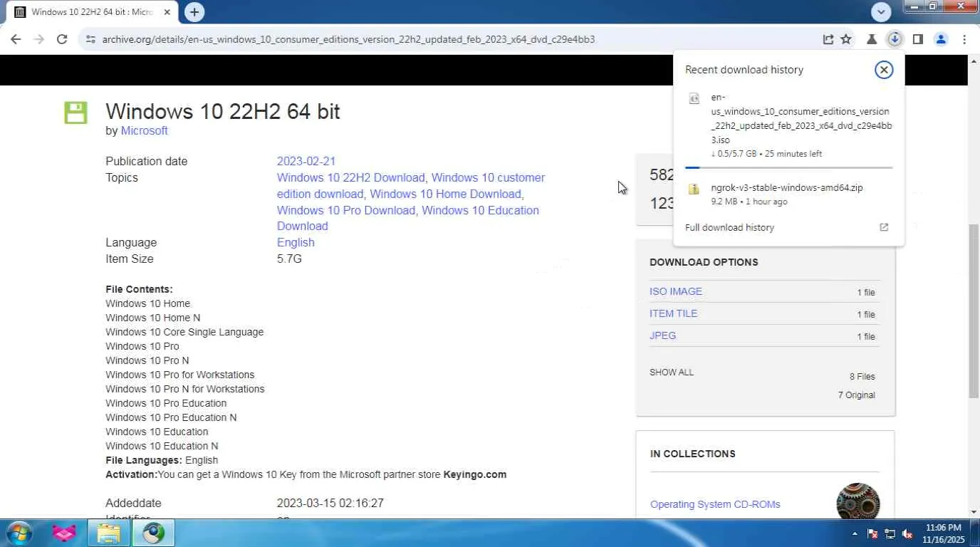The image size is (980, 547).
Task: Choose the JPEG download option
Action: pyautogui.click(x=662, y=335)
